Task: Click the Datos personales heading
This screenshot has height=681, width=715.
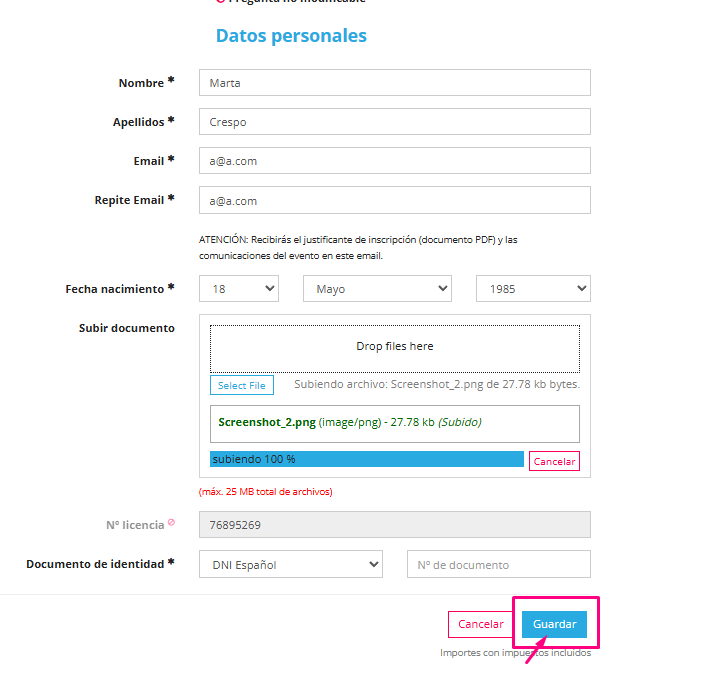Action: pyautogui.click(x=291, y=36)
